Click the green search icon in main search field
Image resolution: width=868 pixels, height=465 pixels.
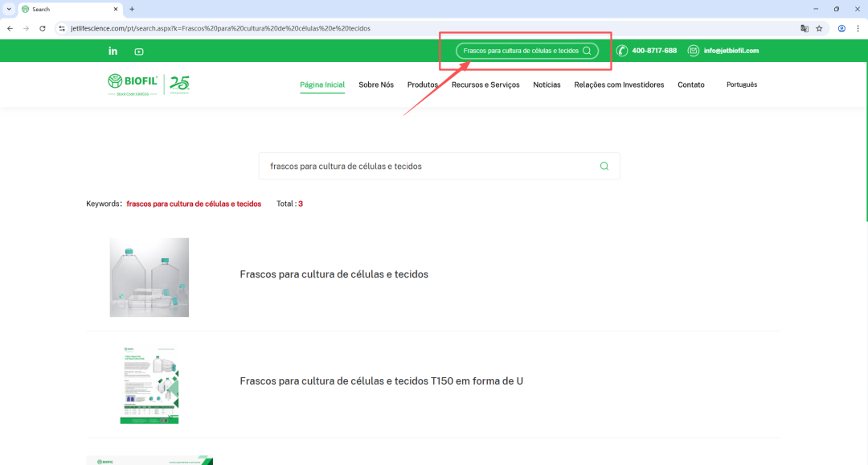click(604, 166)
